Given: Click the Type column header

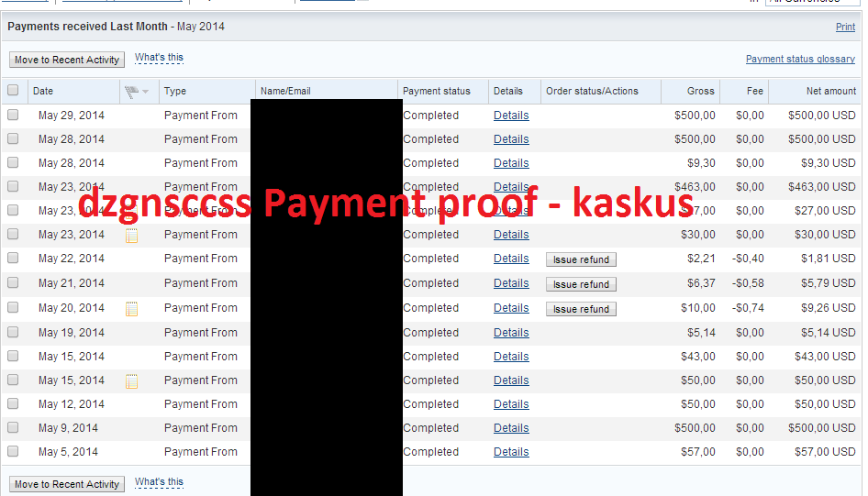Looking at the screenshot, I should [175, 92].
